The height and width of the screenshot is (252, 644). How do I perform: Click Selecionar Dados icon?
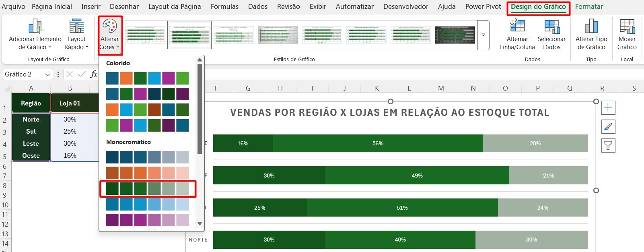click(x=551, y=27)
